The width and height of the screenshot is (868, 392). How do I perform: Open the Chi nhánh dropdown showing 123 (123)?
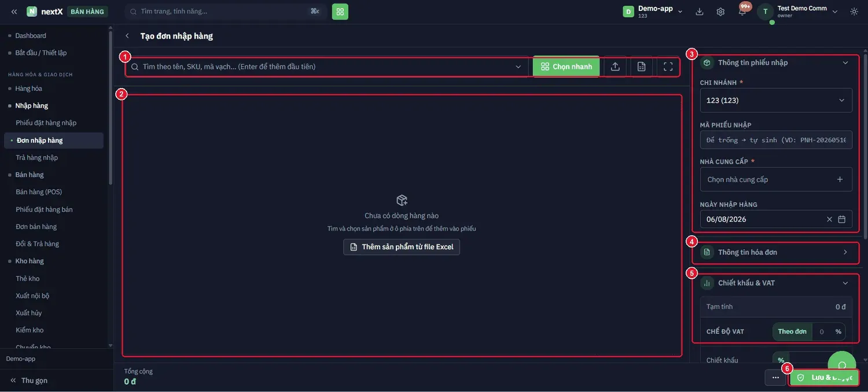click(776, 100)
